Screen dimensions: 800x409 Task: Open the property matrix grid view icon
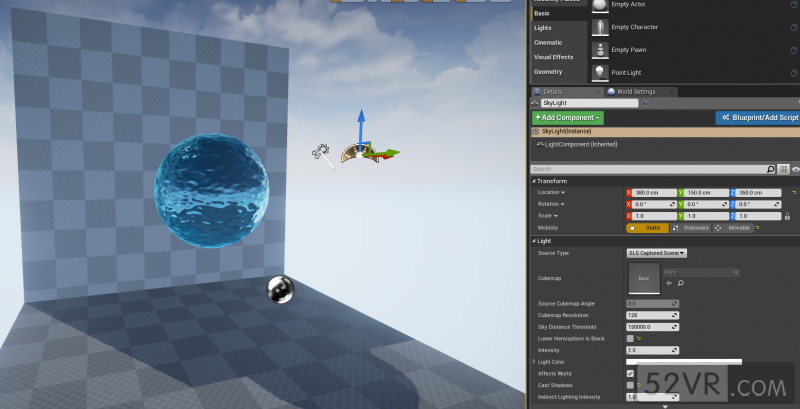[784, 170]
